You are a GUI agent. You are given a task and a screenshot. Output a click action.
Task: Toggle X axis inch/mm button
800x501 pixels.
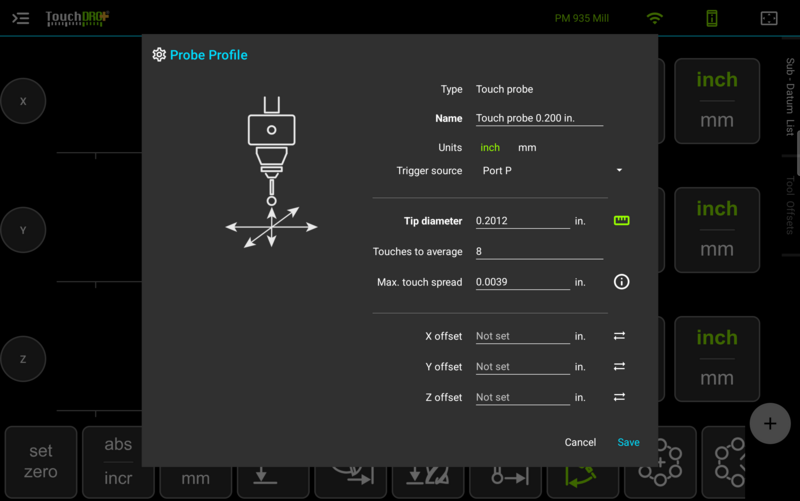point(717,101)
